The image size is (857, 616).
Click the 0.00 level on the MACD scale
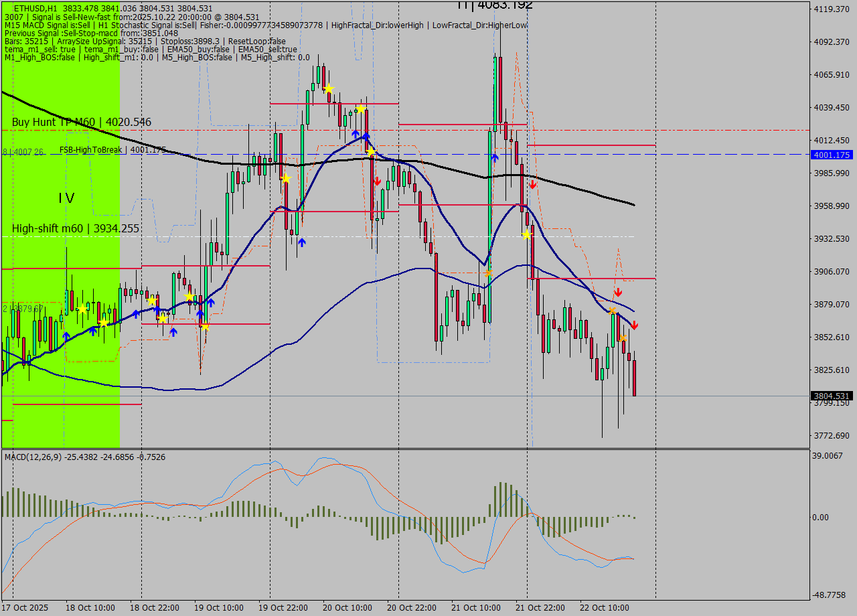point(820,517)
